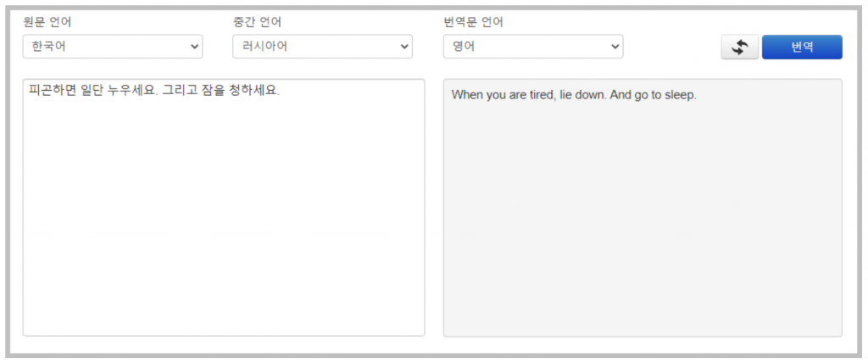This screenshot has height=364, width=868.
Task: Select the 원문 언어 label
Action: coord(47,22)
